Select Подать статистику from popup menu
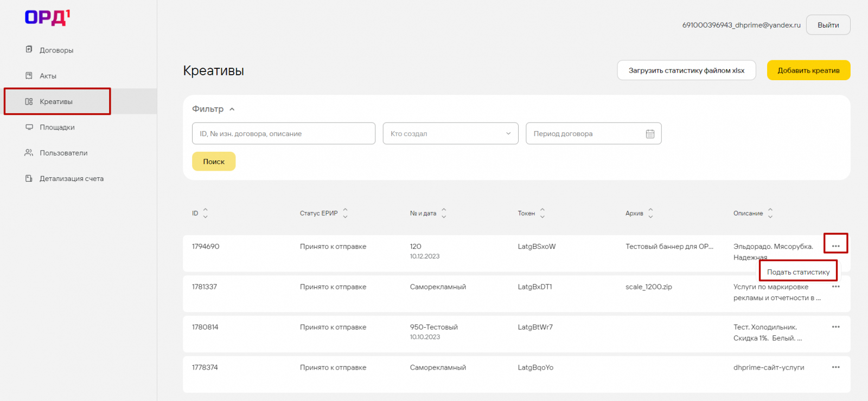 [798, 272]
